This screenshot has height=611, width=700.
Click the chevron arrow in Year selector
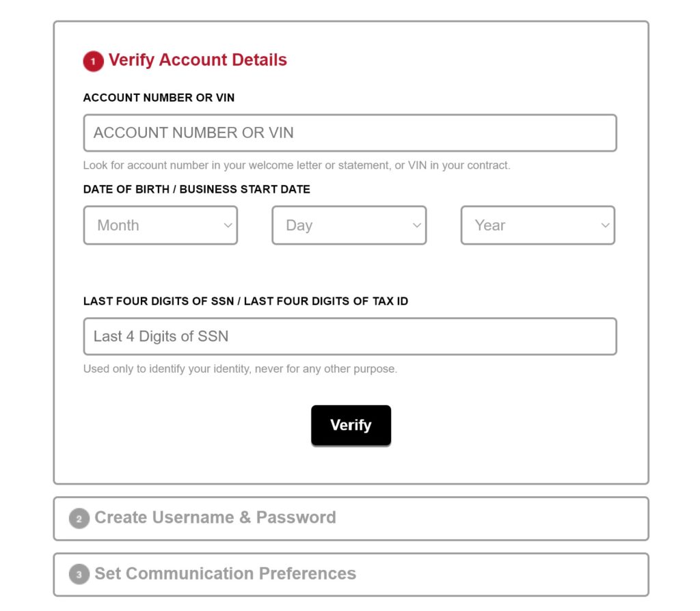[x=605, y=226]
